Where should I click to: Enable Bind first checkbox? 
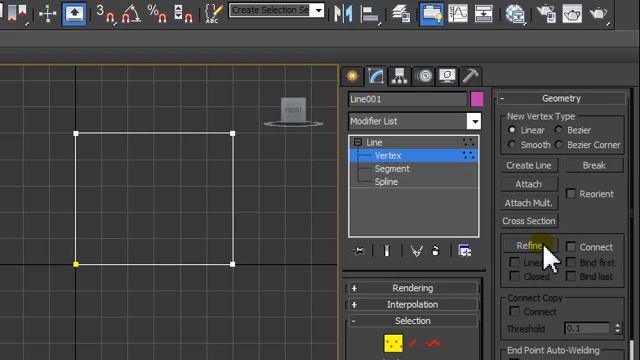coord(571,262)
